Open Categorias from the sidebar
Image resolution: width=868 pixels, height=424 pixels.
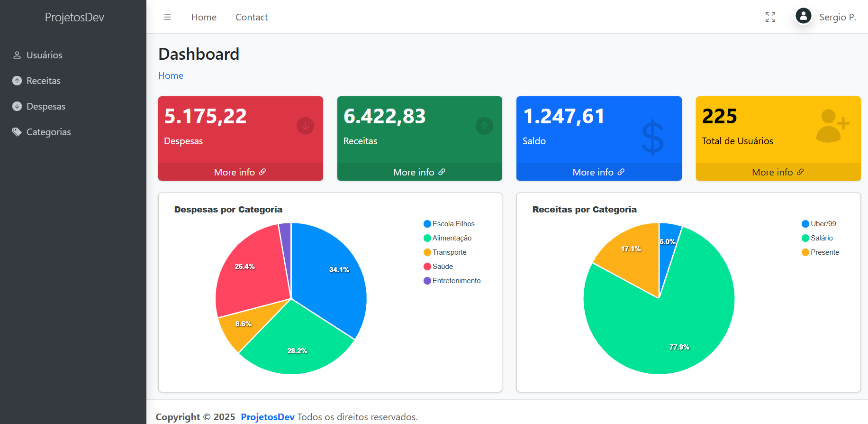[48, 132]
